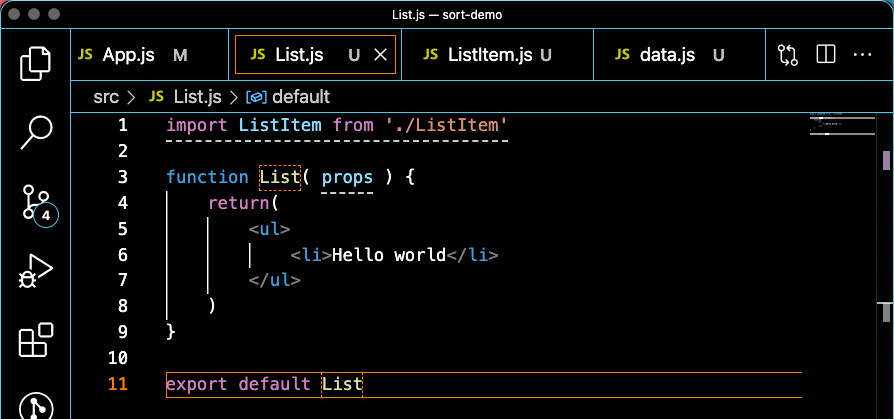This screenshot has height=419, width=894.
Task: Open the Extensions view icon
Action: point(36,340)
